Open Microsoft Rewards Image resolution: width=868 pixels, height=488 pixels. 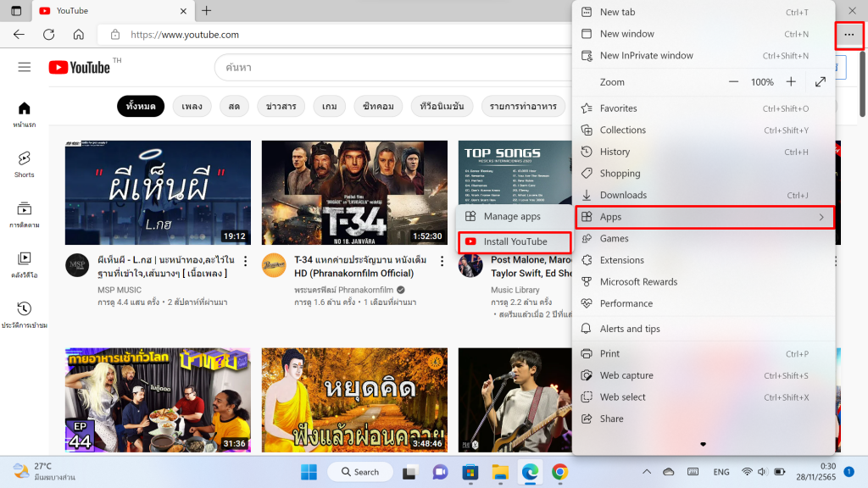coord(703,281)
